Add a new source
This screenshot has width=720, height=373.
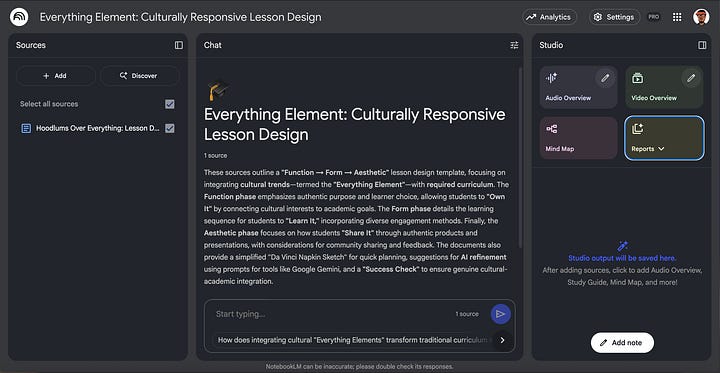(56, 76)
